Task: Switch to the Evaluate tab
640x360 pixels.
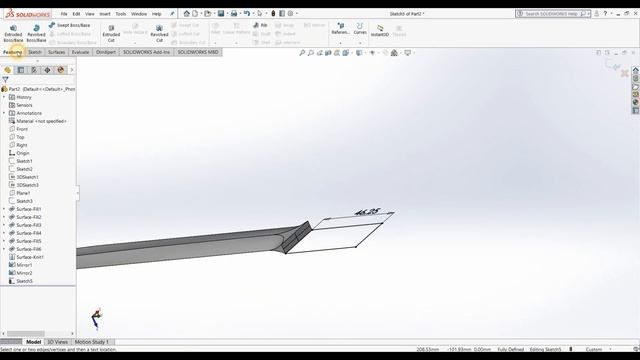Action: [80, 52]
